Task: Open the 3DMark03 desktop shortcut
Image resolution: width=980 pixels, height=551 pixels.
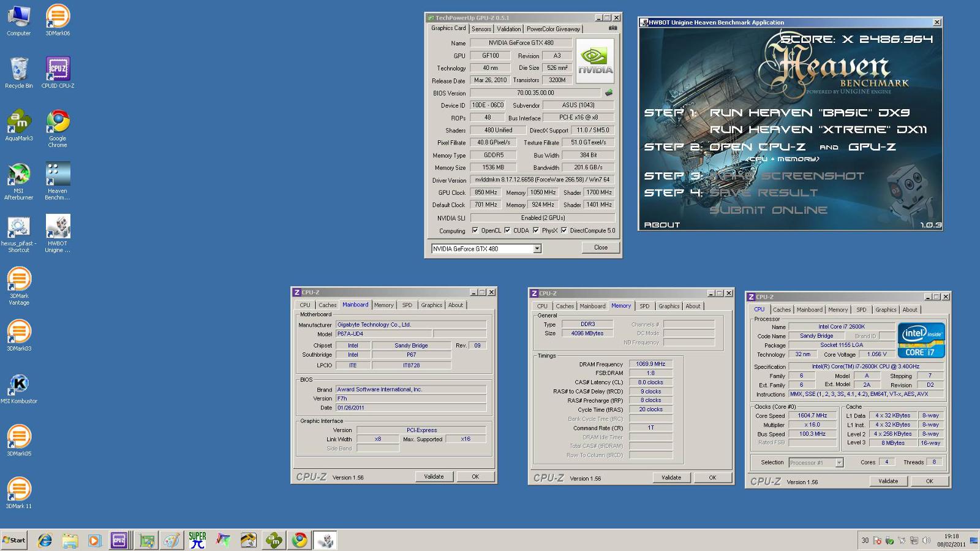Action: tap(18, 335)
